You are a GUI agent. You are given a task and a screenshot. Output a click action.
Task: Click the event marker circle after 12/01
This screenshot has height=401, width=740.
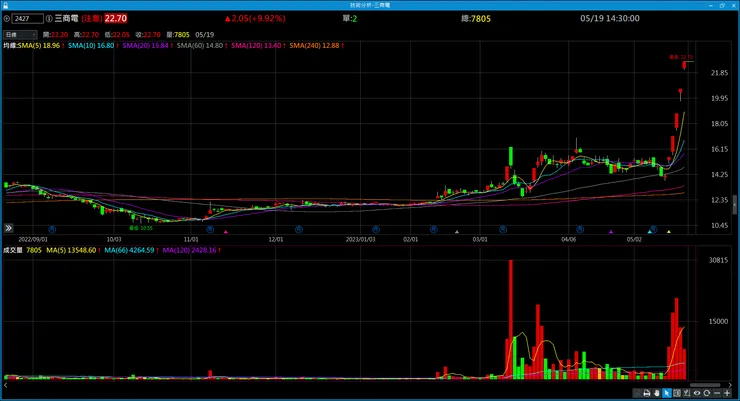click(299, 229)
